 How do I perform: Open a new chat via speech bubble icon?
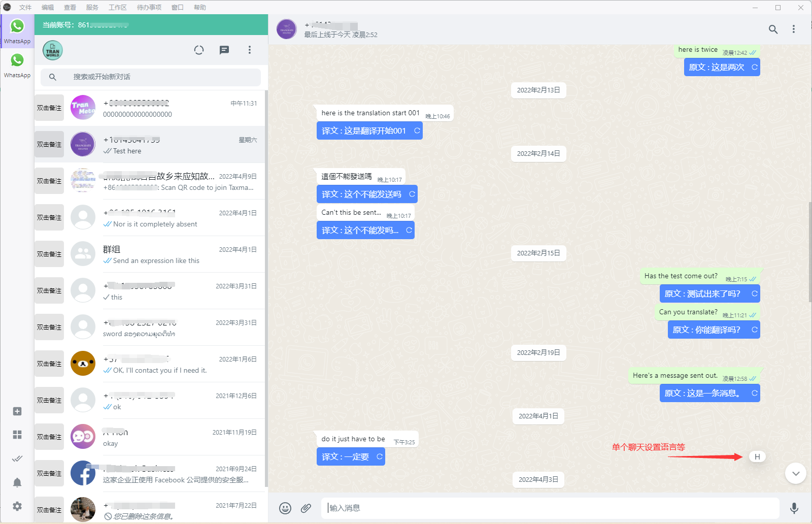click(x=224, y=50)
